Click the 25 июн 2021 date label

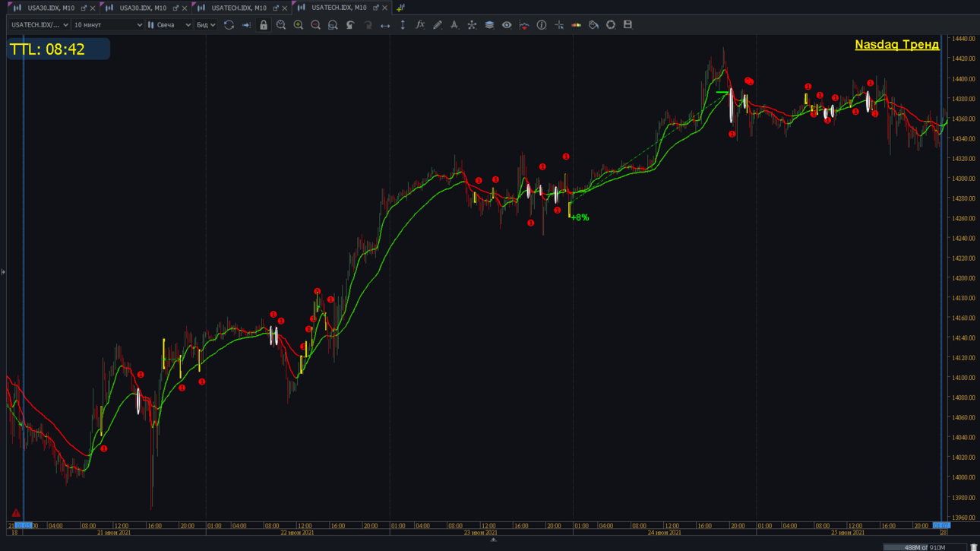(x=848, y=533)
